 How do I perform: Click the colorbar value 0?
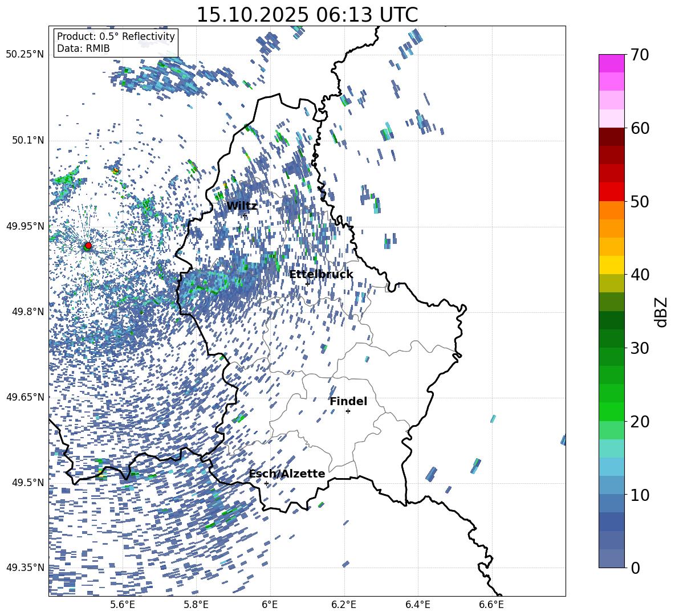point(636,568)
